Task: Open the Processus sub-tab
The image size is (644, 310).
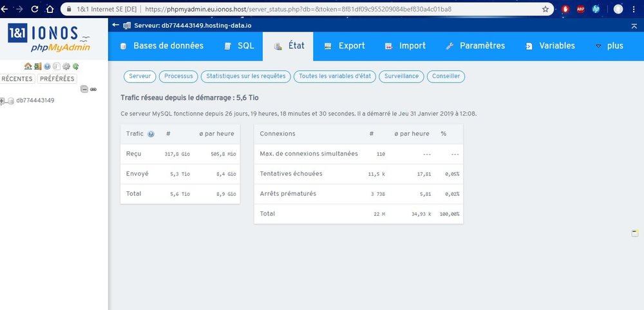Action: [178, 77]
